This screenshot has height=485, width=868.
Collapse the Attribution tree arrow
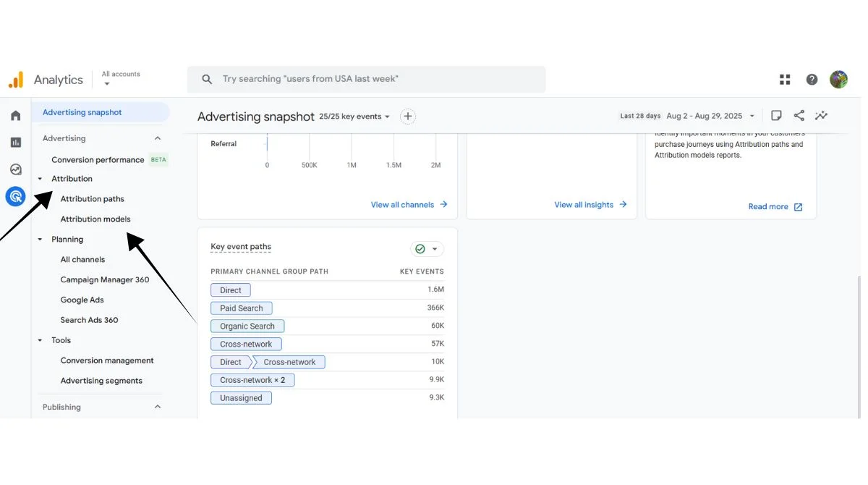pyautogui.click(x=40, y=179)
